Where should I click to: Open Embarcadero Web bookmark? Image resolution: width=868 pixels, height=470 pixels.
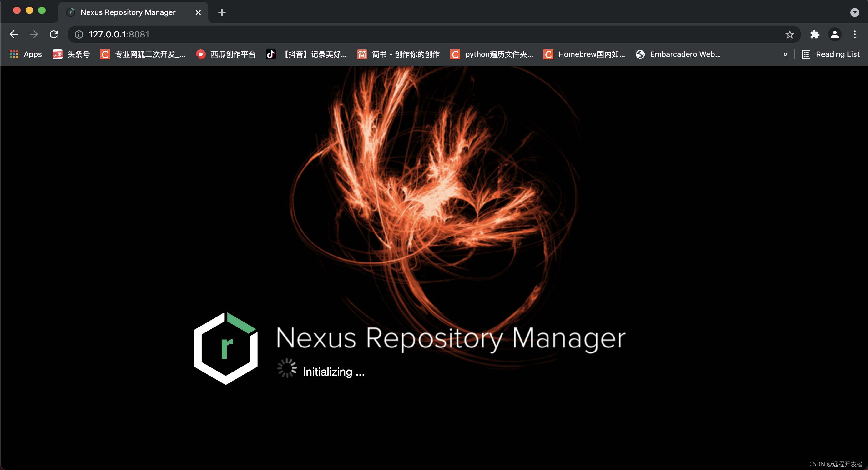[x=678, y=54]
